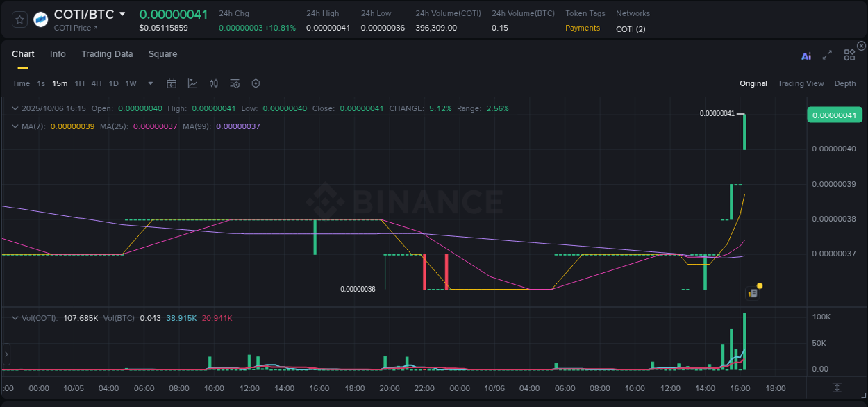Open the date picker calendar icon

172,83
